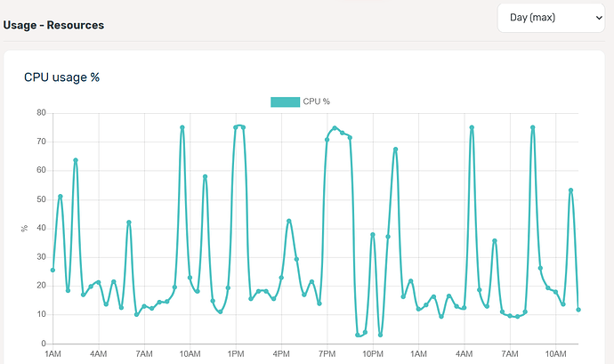Click the Usage - Resources heading
This screenshot has height=364, width=614.
pos(53,25)
